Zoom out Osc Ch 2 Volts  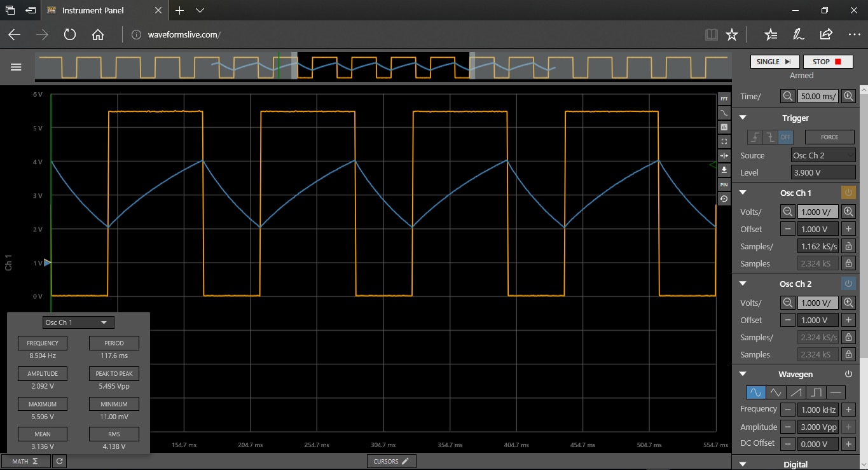788,303
